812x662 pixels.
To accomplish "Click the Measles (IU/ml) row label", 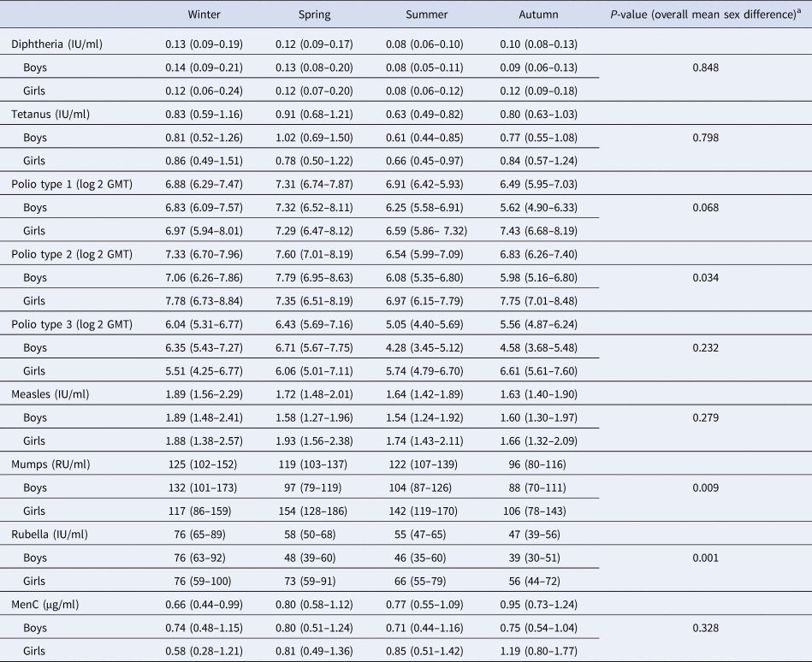I will point(52,394).
